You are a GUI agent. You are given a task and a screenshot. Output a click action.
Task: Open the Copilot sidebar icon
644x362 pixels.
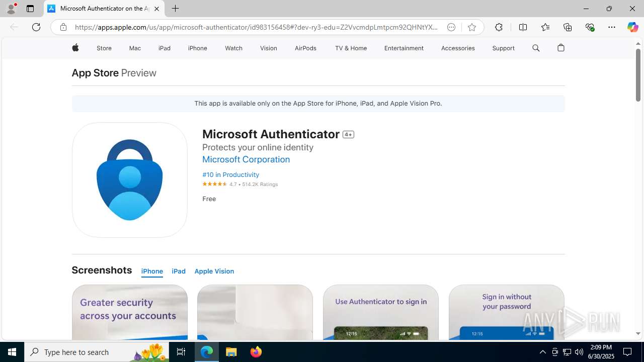(x=632, y=27)
